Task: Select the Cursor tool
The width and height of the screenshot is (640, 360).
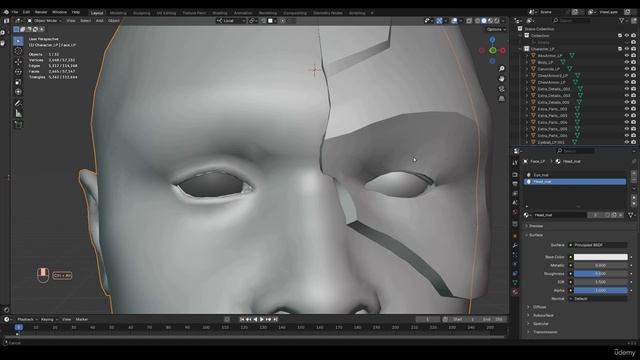Action: [18, 51]
